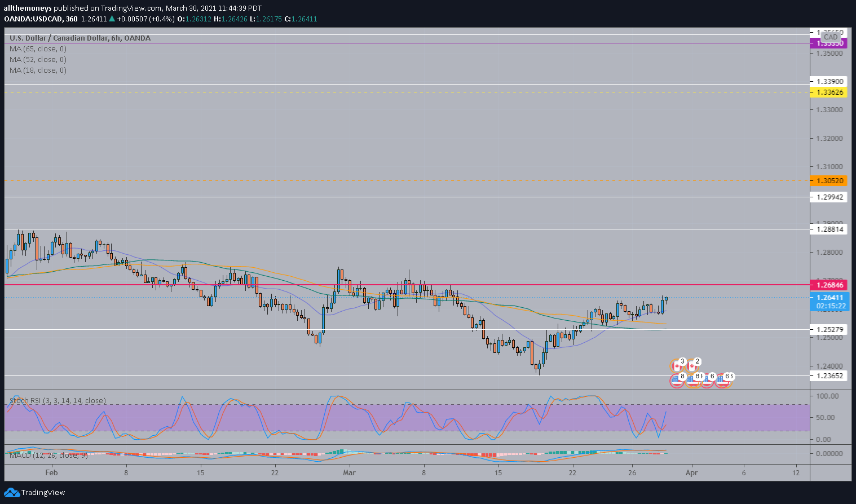856x504 pixels.
Task: Click the 1.29942 horizontal line label
Action: (829, 197)
